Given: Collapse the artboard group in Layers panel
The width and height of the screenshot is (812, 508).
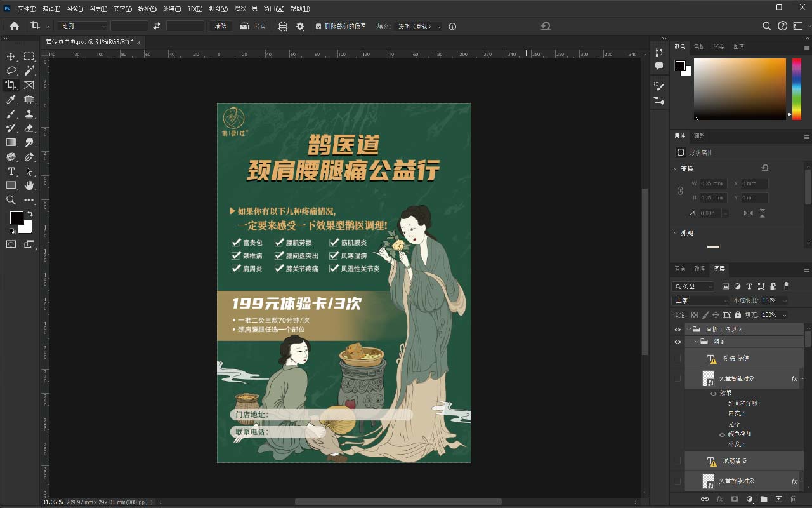Looking at the screenshot, I should 688,330.
